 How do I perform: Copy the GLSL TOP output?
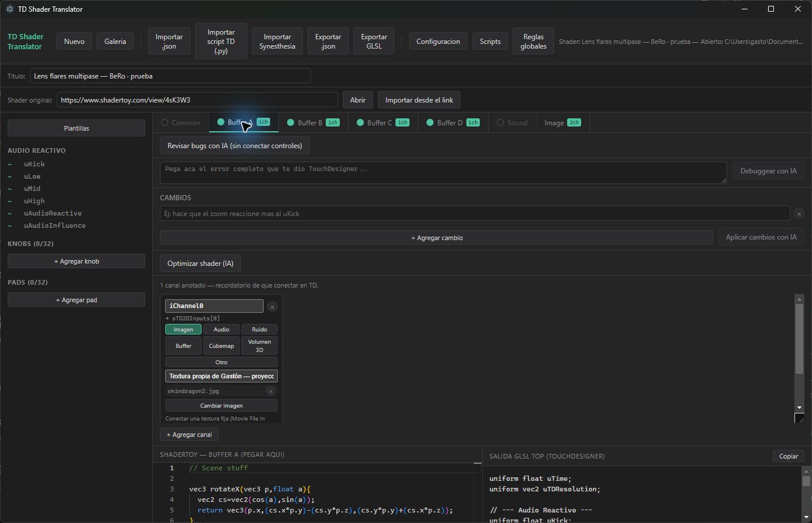789,456
